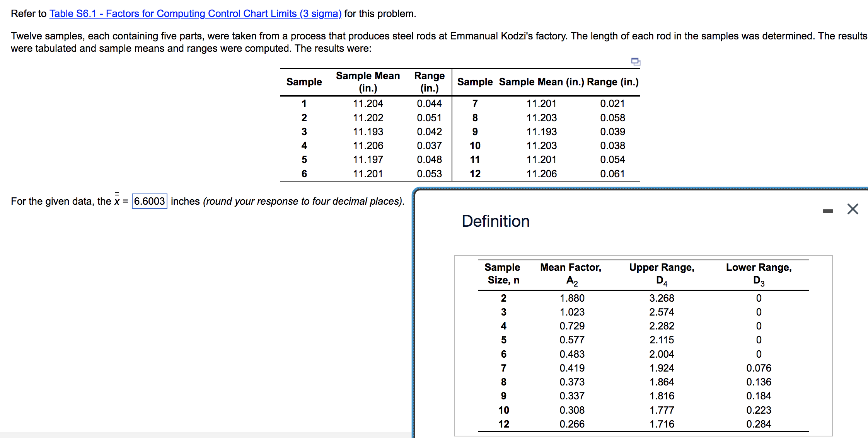Click the 0.061 range value for sample 12
The height and width of the screenshot is (438, 868).
coord(613,173)
